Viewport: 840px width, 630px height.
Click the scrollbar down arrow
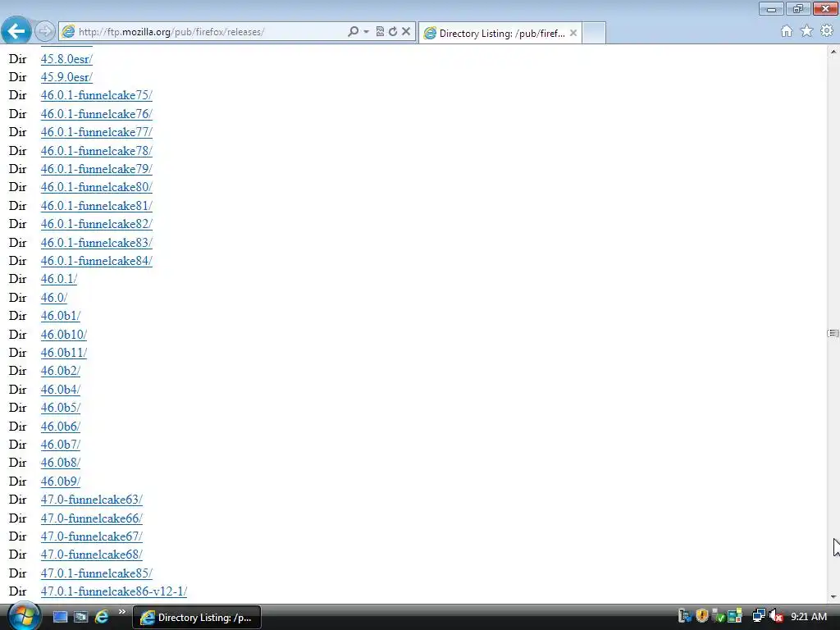[833, 596]
